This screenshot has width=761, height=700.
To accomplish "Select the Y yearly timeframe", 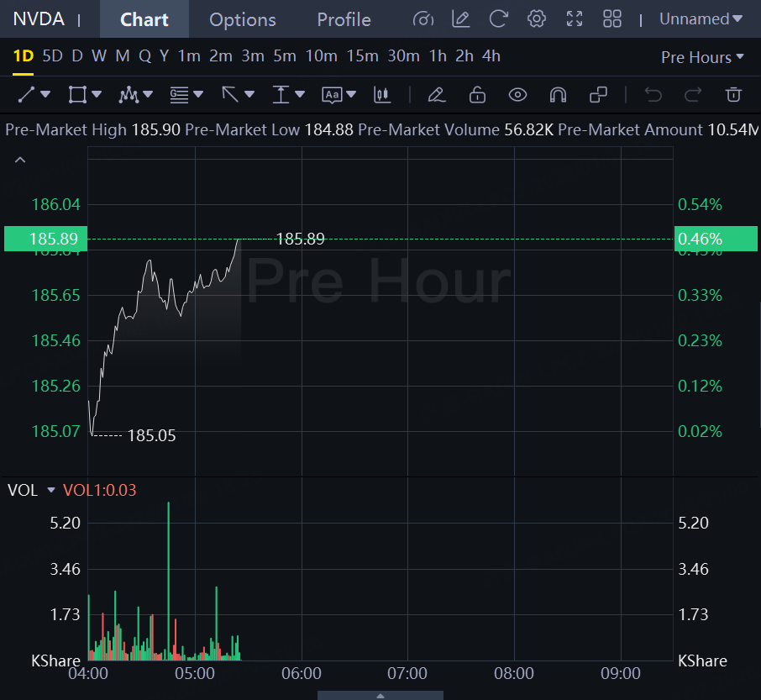I will tap(164, 56).
